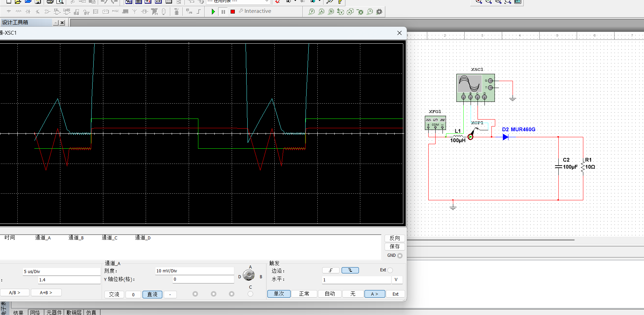Choose falling edge trigger
This screenshot has height=315, width=644.
(350, 270)
